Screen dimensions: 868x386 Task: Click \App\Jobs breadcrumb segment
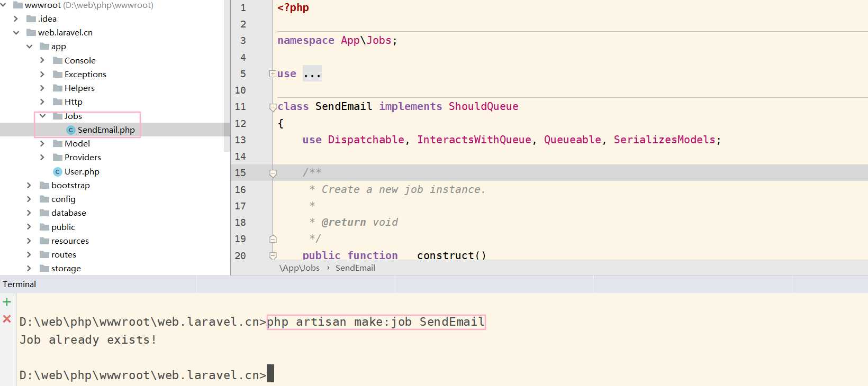click(300, 268)
